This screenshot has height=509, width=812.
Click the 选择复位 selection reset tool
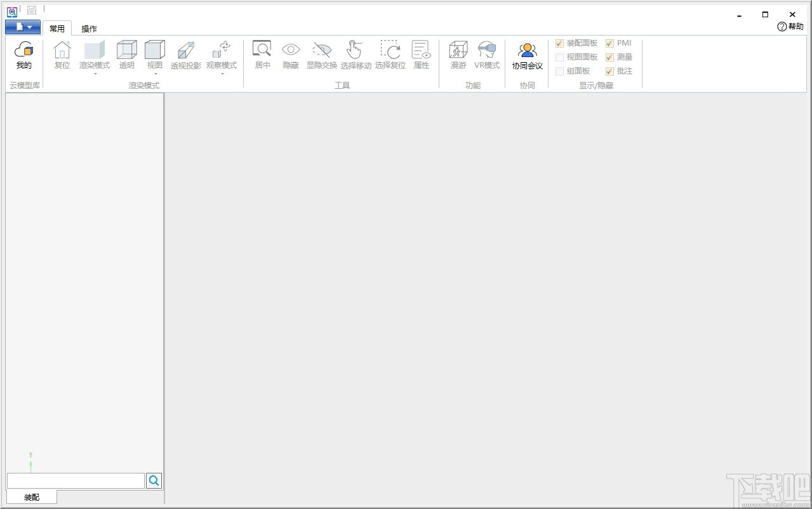pos(390,55)
